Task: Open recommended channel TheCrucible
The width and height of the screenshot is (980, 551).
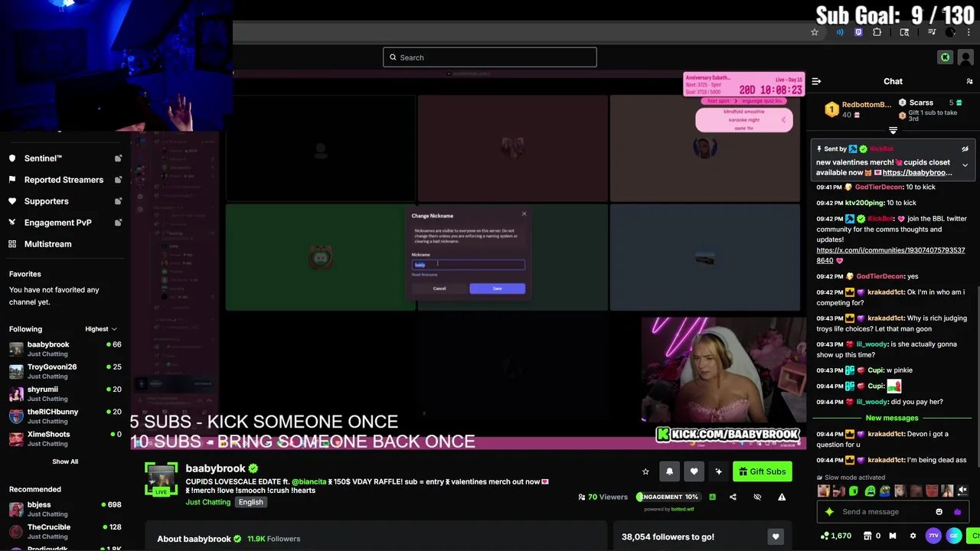Action: 65,531
